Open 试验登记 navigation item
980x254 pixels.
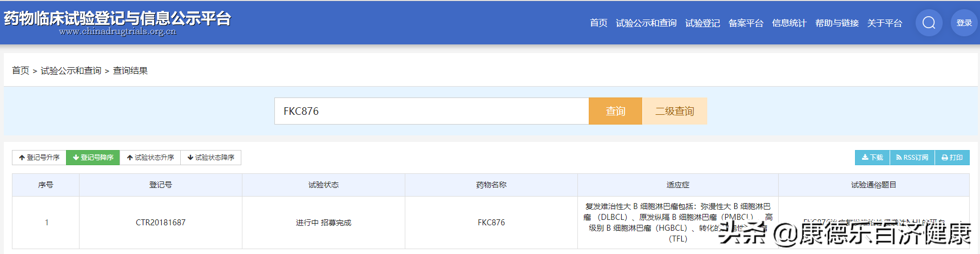(x=702, y=23)
